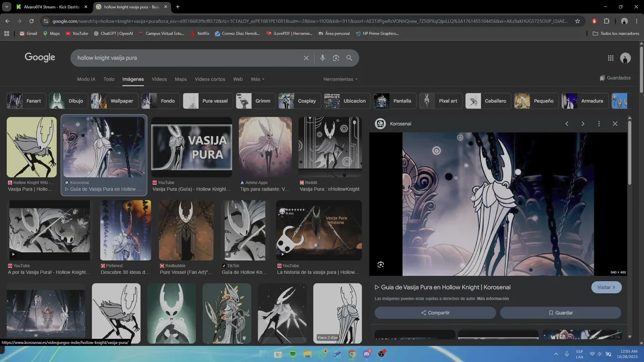The image size is (644, 362).
Task: Open File Explorer from the taskbar
Action: 307,354
